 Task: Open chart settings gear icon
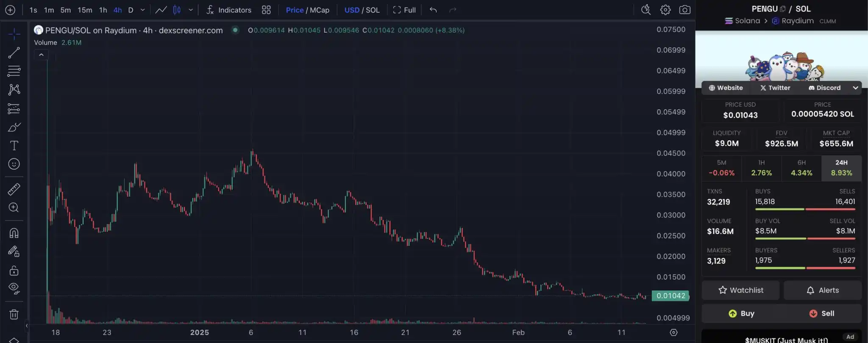665,10
